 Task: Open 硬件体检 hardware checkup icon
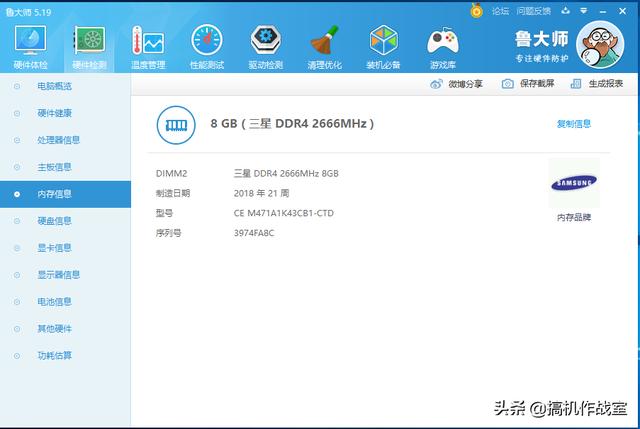pyautogui.click(x=31, y=40)
